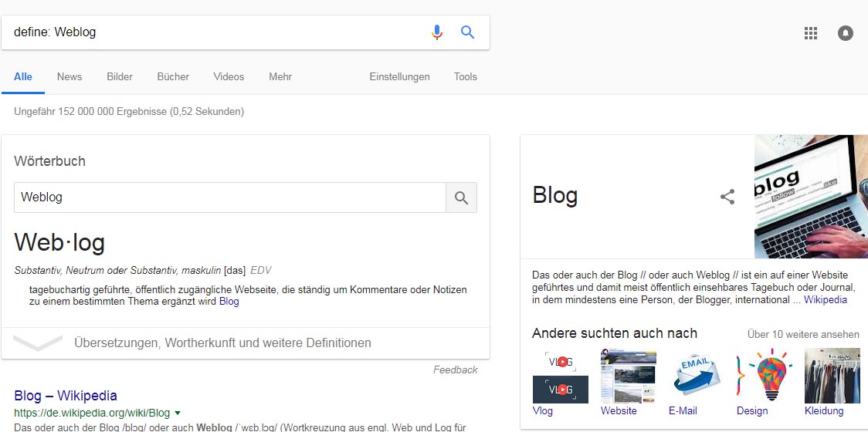The width and height of the screenshot is (868, 432).
Task: Click the Blog knowledge panel title
Action: tap(554, 196)
